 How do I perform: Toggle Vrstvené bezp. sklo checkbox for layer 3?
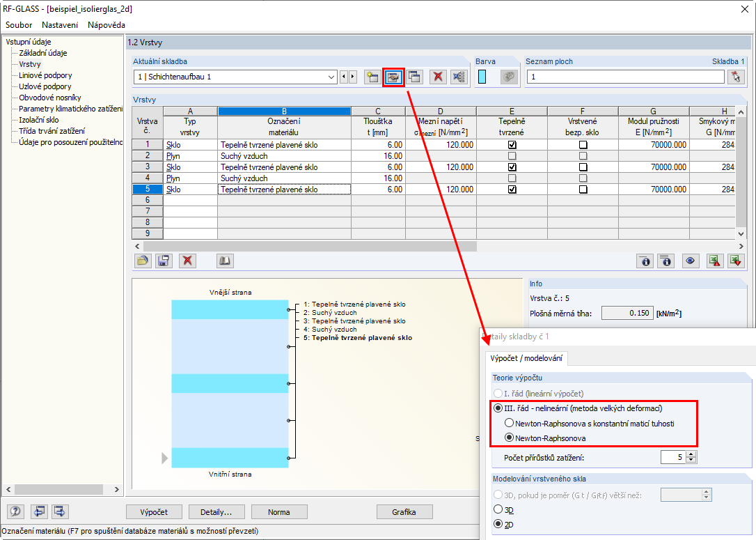point(583,167)
